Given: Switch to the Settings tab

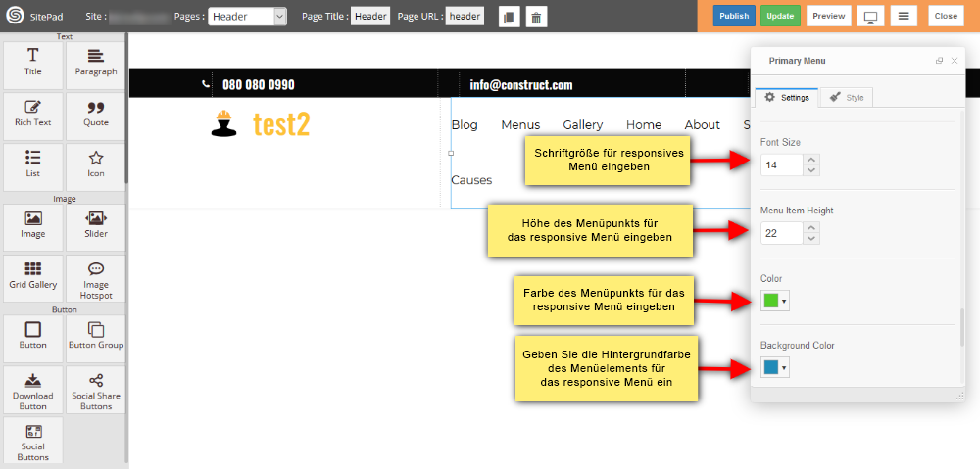Looking at the screenshot, I should click(787, 97).
